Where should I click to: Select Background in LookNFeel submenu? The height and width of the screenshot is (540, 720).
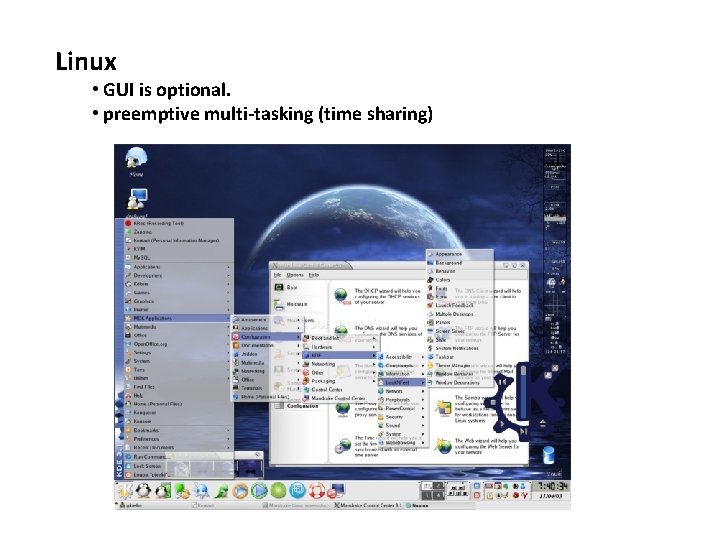(x=460, y=263)
